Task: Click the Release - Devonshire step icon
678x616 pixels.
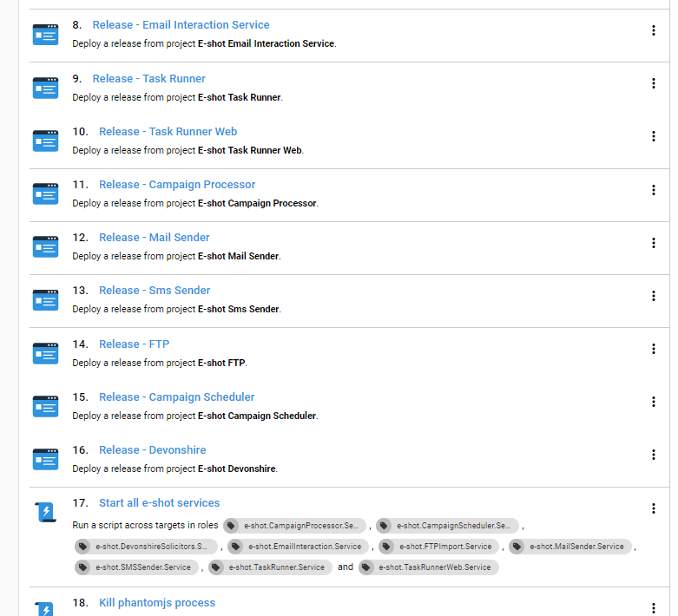Action: click(45, 459)
